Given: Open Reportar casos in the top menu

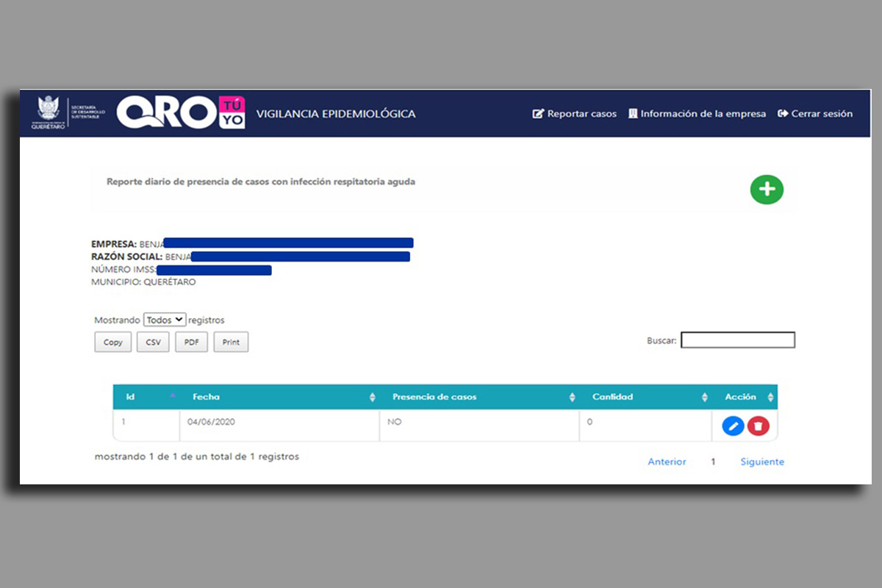Looking at the screenshot, I should (575, 114).
